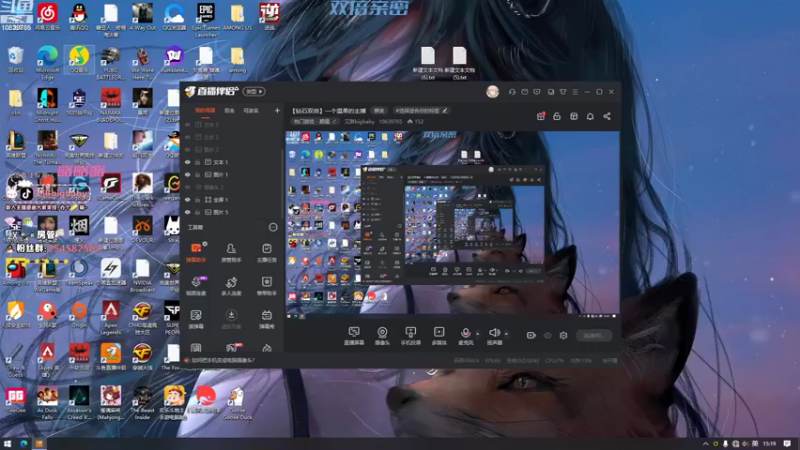The height and width of the screenshot is (450, 800).
Task: Open the layout grid icon above preview
Action: [573, 116]
